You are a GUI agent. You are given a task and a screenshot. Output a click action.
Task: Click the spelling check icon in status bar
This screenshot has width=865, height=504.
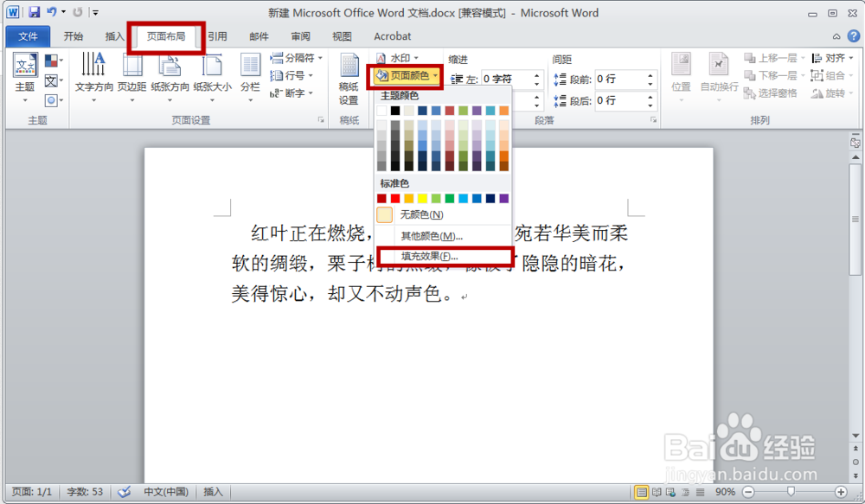125,492
